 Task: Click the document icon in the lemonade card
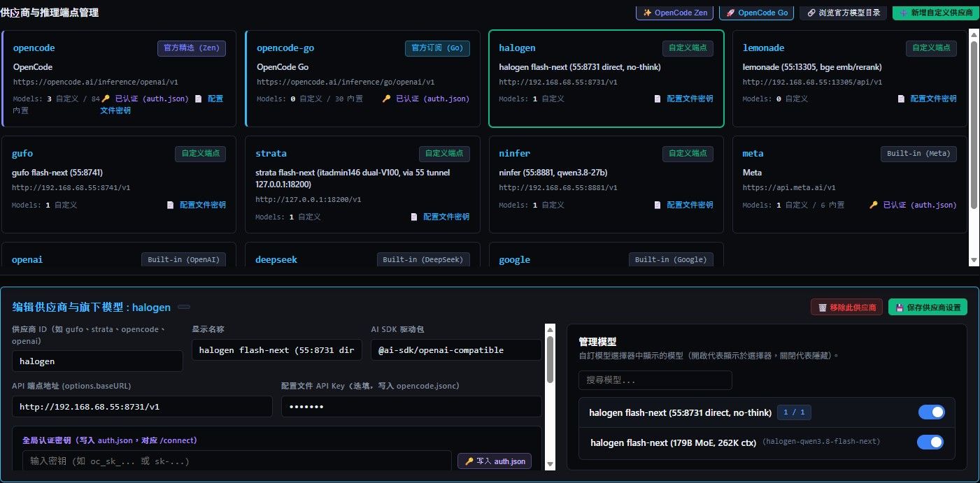901,99
